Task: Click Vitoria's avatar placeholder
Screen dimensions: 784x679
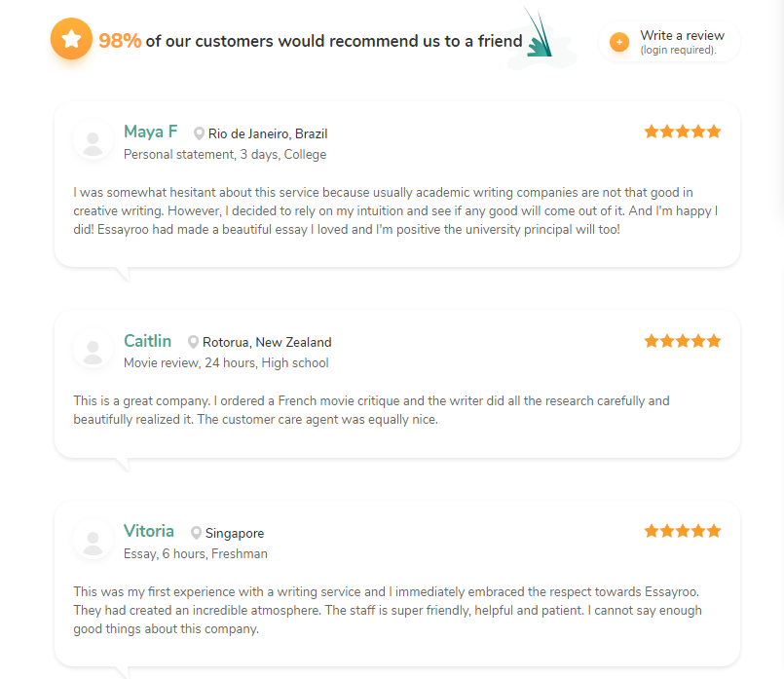Action: (93, 540)
